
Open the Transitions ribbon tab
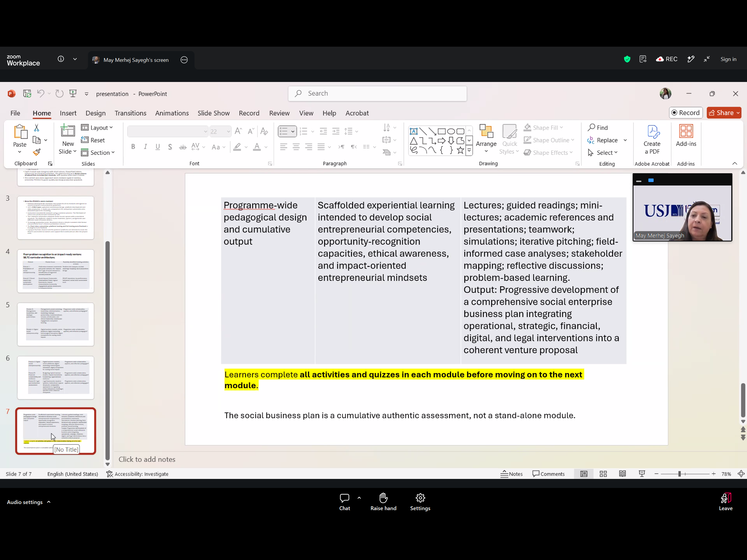coord(130,113)
